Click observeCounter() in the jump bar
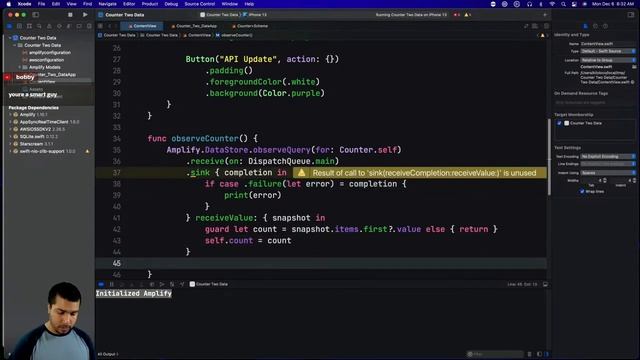640x360 pixels. (x=234, y=35)
